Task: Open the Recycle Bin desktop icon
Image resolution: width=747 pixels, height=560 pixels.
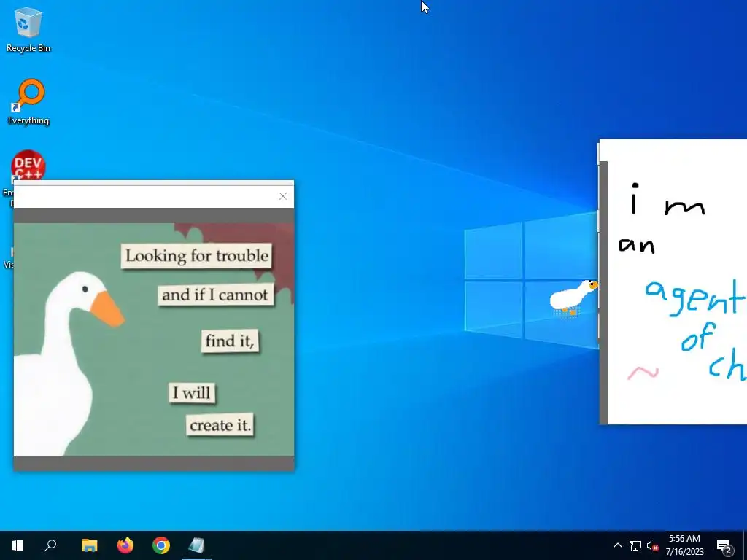Action: pyautogui.click(x=28, y=29)
